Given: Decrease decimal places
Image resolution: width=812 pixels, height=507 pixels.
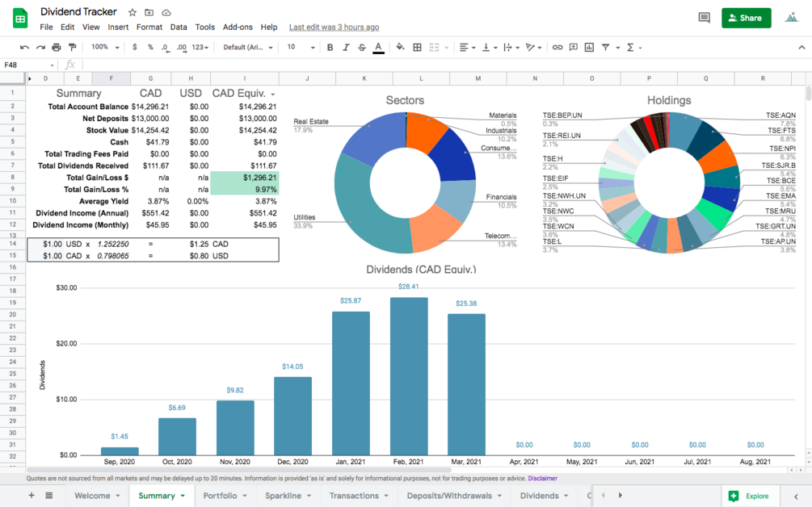Looking at the screenshot, I should click(x=165, y=47).
